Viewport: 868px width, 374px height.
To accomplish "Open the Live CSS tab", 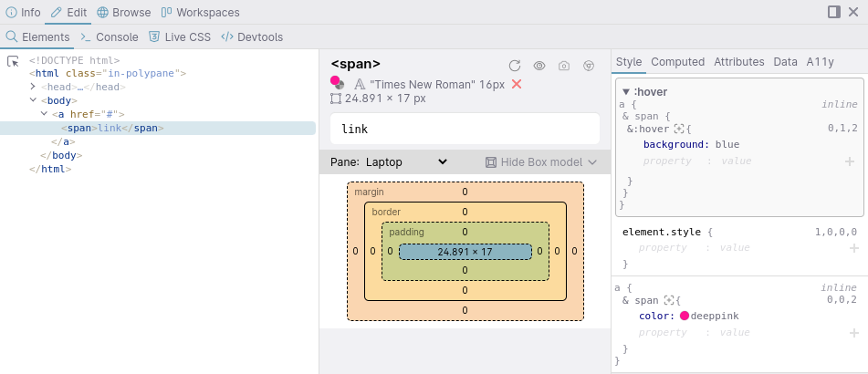I will pyautogui.click(x=180, y=37).
